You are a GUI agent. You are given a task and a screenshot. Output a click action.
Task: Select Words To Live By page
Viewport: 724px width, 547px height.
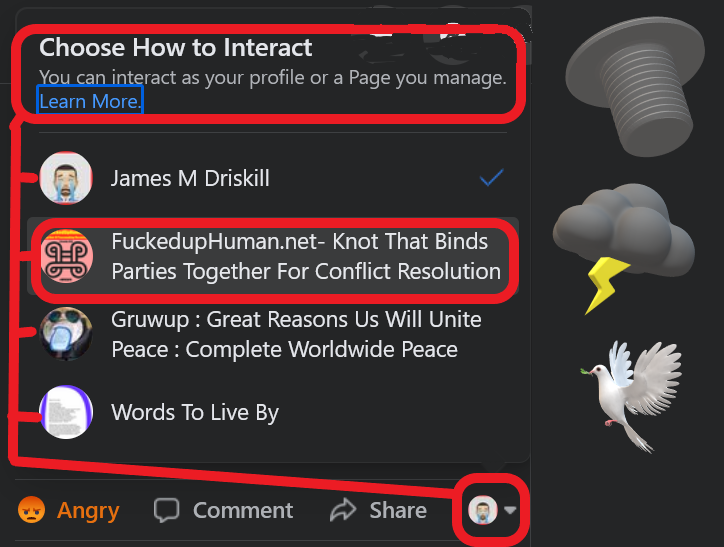point(273,412)
